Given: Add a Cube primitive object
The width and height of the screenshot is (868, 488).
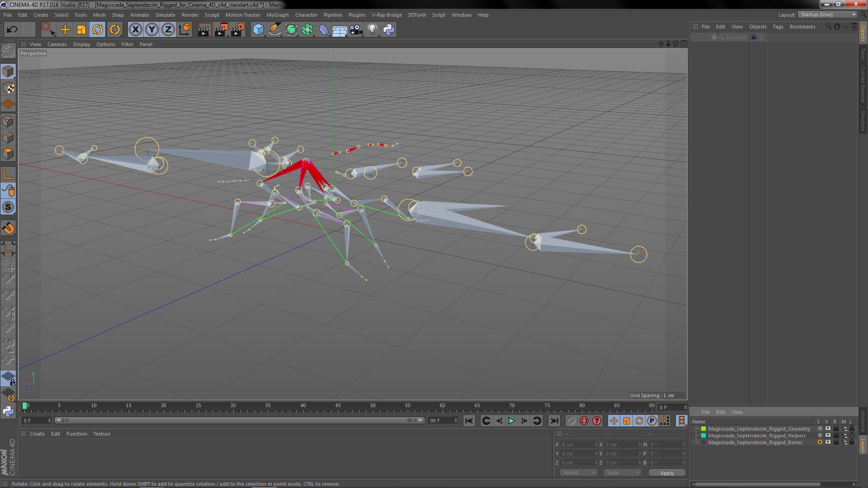Looking at the screenshot, I should [258, 30].
